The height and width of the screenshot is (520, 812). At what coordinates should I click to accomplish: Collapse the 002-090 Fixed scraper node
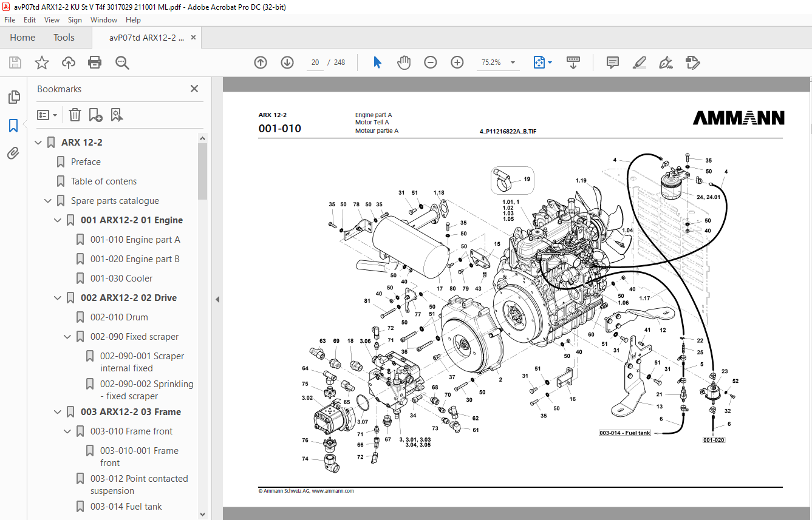point(68,337)
